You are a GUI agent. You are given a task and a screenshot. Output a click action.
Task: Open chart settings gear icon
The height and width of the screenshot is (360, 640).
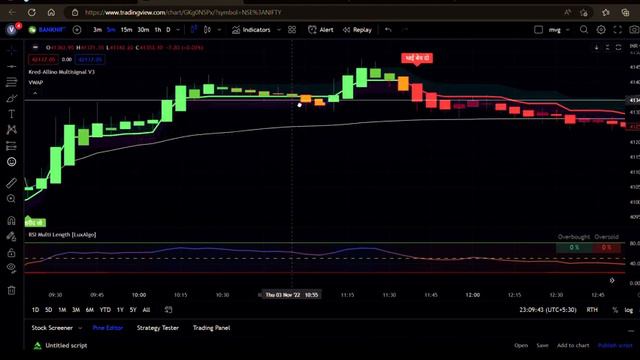(x=601, y=30)
